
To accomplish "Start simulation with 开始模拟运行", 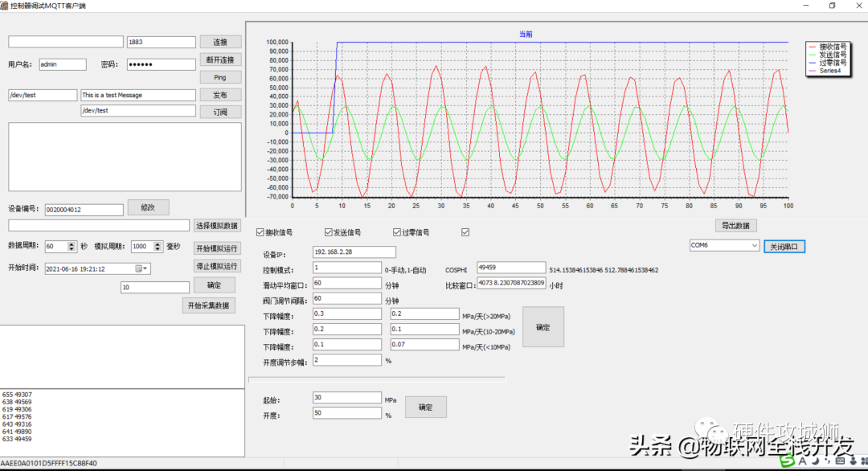I will 217,248.
